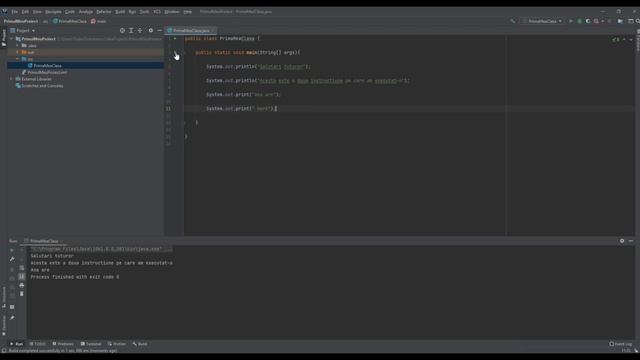Screen dimensions: 640x360
Task: Open Profiler tool window tab
Action: pos(117,344)
